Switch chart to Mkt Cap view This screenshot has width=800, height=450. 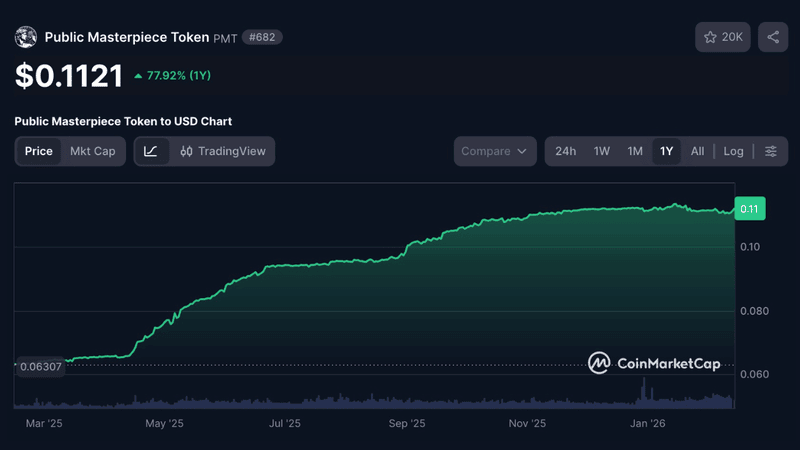(x=92, y=151)
